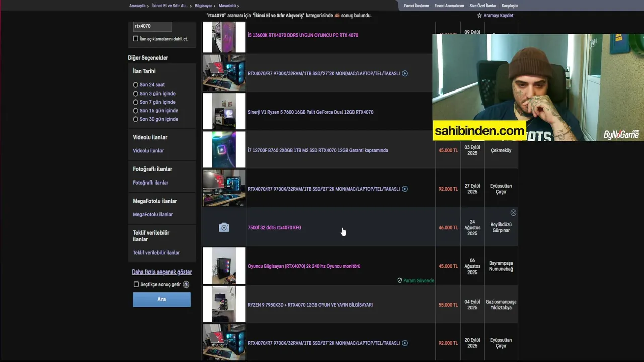Open 'İ5 13600K RTX4070 DDR5 UYGUN OYUNCU PC' listing

click(303, 35)
